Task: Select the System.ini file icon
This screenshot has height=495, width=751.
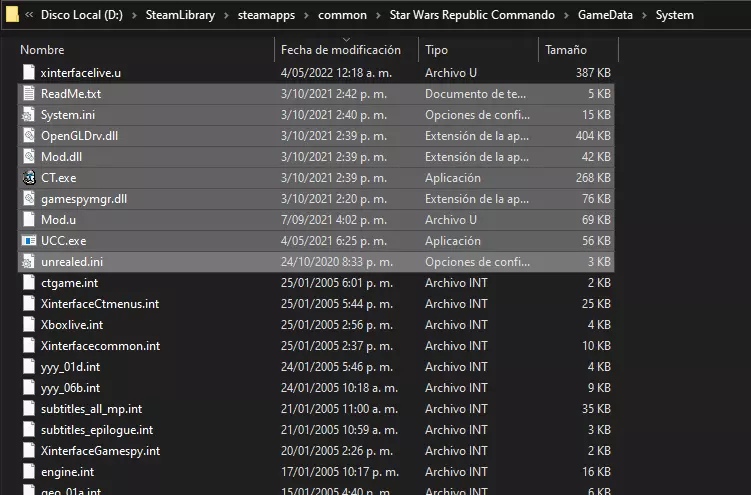Action: click(29, 115)
